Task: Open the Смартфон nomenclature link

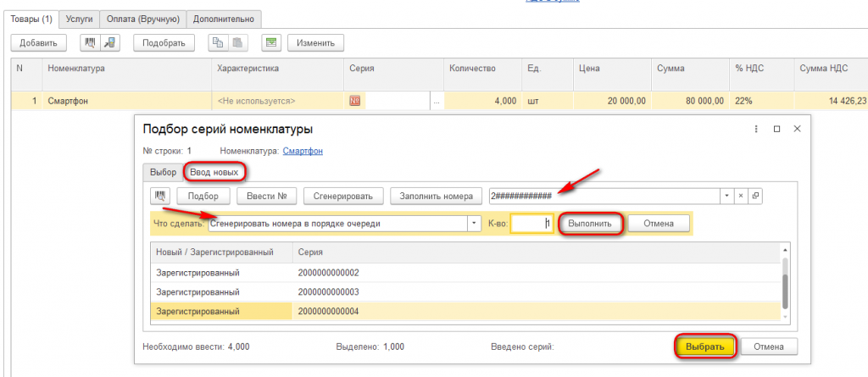Action: 303,151
